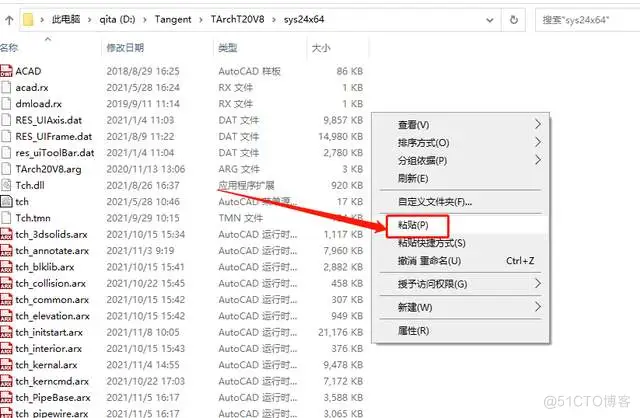Click size 21,176 KB of tch_initstart.arx
This screenshot has width=640, height=418.
pos(340,332)
